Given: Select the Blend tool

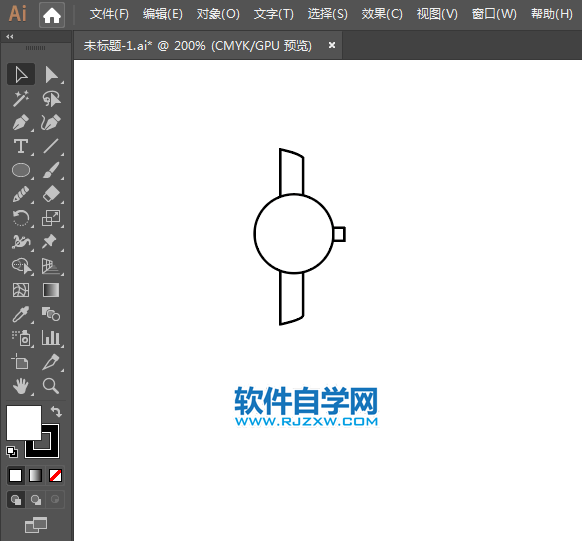Looking at the screenshot, I should point(51,314).
